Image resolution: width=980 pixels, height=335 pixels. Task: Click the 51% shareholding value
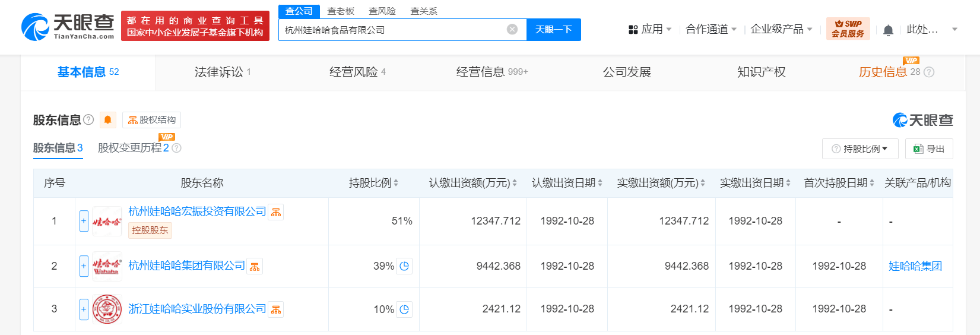402,221
